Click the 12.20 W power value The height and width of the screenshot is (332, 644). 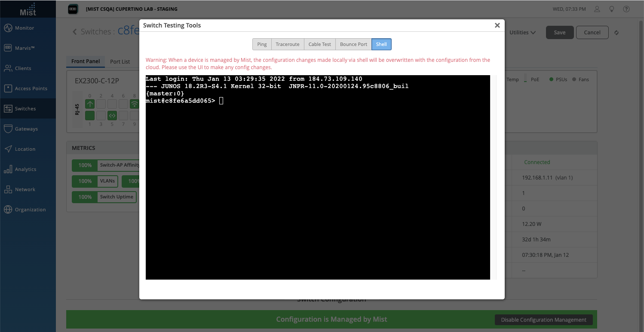pos(531,224)
